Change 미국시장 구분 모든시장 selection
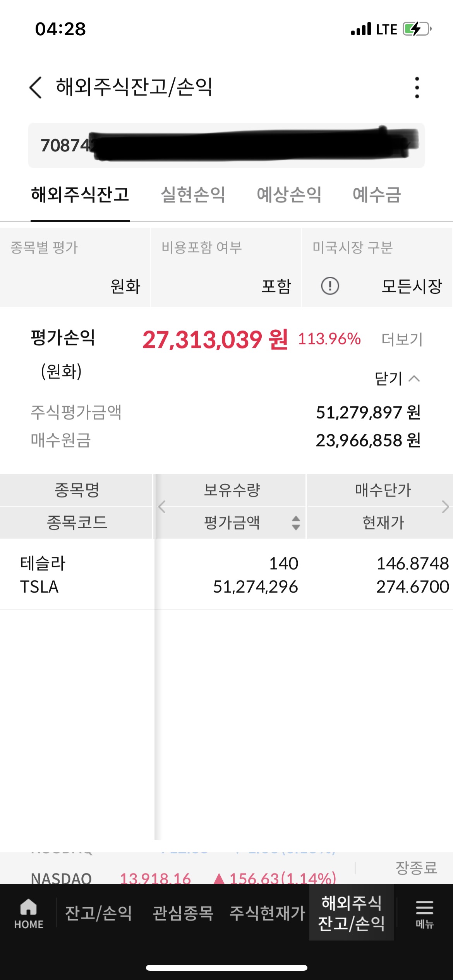 (x=411, y=286)
